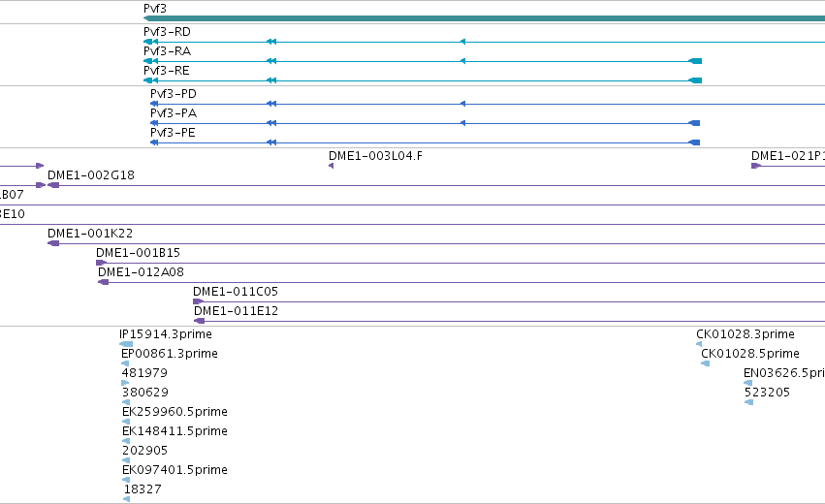Click the IP15914.3prime feature glyph
Image resolution: width=825 pixels, height=504 pixels.
click(x=126, y=345)
